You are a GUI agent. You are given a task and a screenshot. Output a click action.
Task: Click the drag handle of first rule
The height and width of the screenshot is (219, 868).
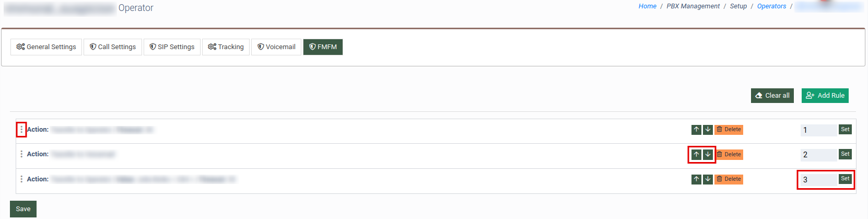pyautogui.click(x=21, y=129)
